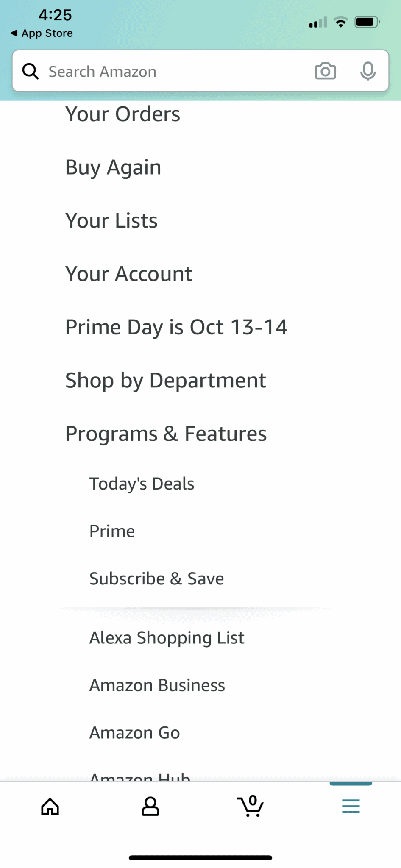Open Your Orders
This screenshot has height=868, width=401.
click(x=123, y=114)
